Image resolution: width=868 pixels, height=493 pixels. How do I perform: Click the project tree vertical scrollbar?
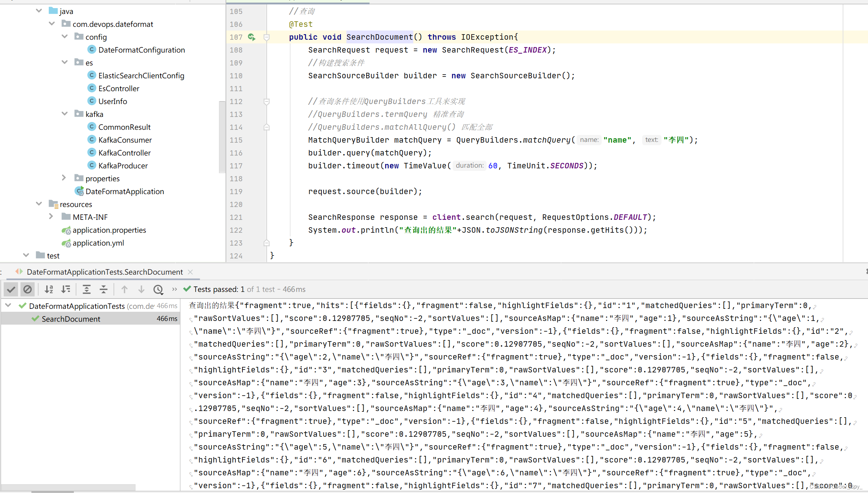tap(222, 136)
